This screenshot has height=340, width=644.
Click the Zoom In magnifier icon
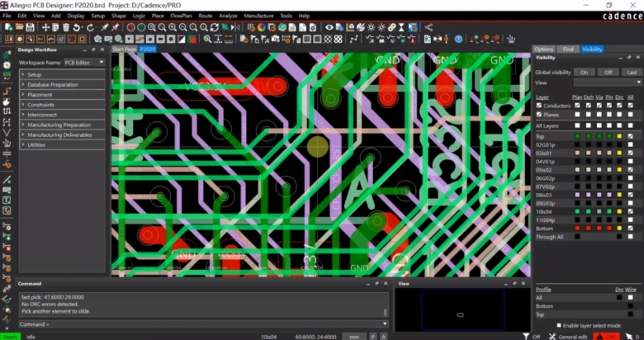point(173,27)
